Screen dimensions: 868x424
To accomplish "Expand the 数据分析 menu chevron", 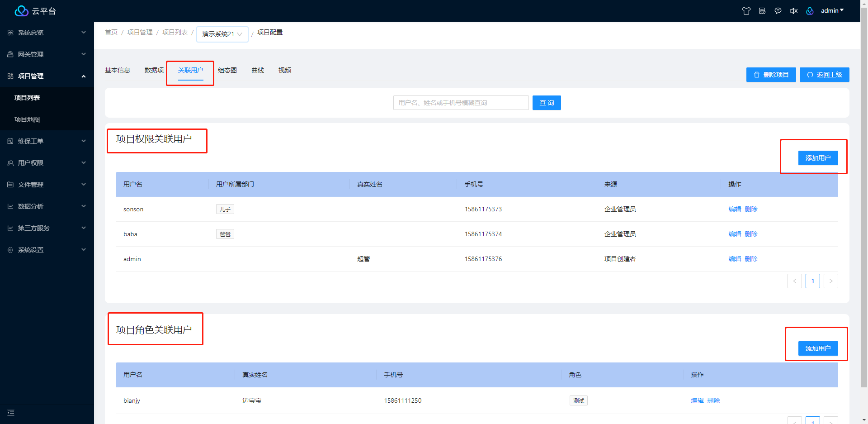I will point(84,206).
